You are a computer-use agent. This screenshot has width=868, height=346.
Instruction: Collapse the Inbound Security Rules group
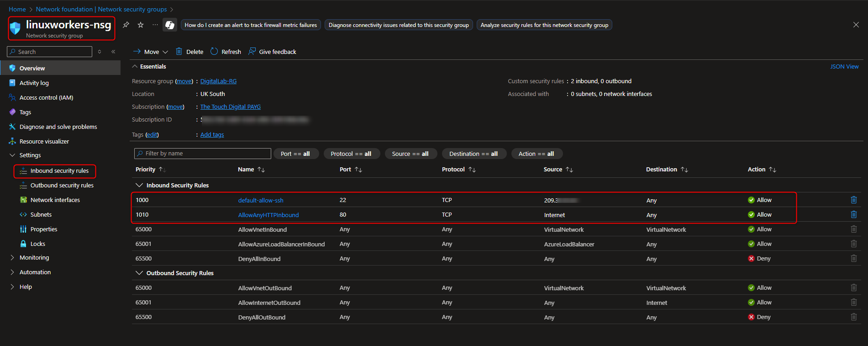coord(139,185)
